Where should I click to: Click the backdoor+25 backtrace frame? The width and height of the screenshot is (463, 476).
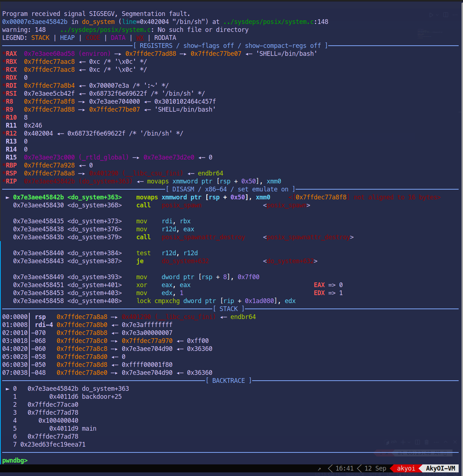pyautogui.click(x=101, y=397)
